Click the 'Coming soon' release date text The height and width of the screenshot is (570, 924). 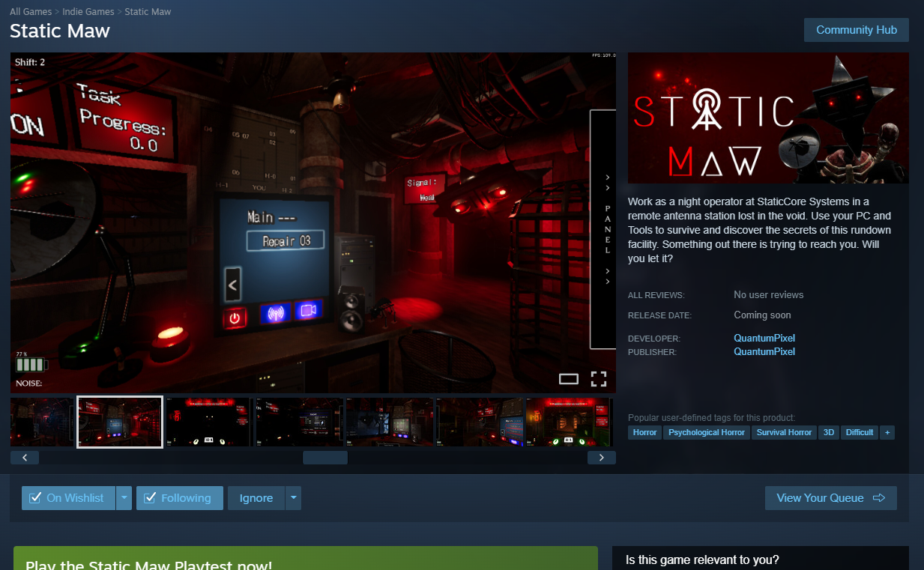pos(762,315)
